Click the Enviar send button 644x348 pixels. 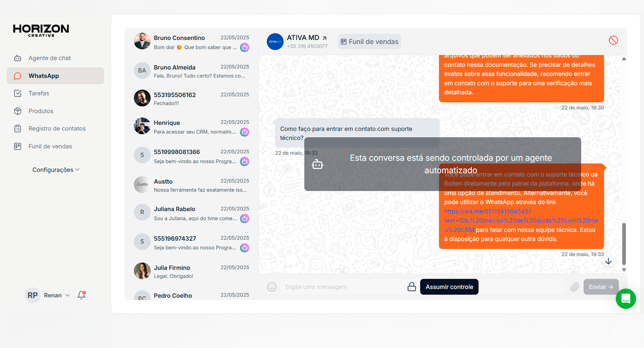[601, 287]
